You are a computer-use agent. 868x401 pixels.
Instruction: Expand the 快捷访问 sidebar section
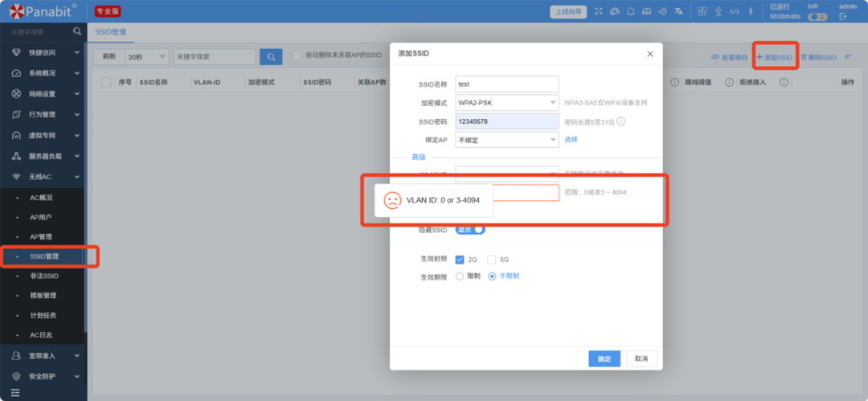tap(77, 52)
